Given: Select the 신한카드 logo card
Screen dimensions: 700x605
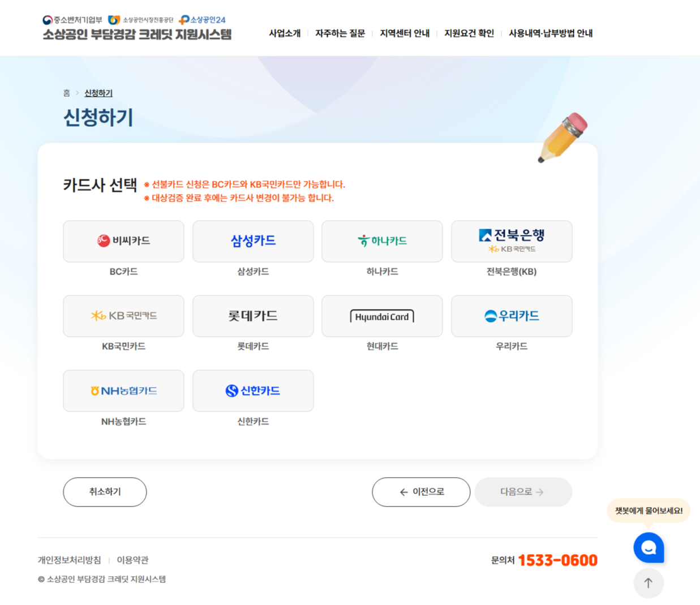Looking at the screenshot, I should [253, 391].
